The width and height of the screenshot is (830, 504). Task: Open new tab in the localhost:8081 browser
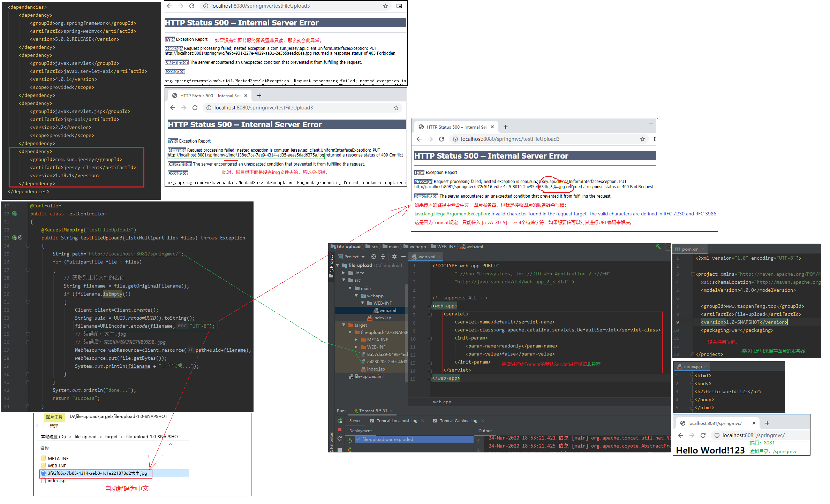[x=767, y=423]
